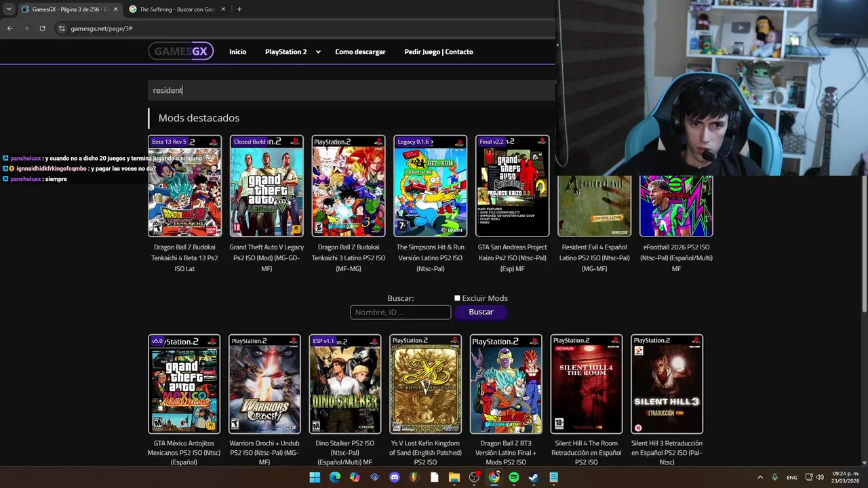Expand the PlayStation 2 dropdown chevron

tap(317, 52)
